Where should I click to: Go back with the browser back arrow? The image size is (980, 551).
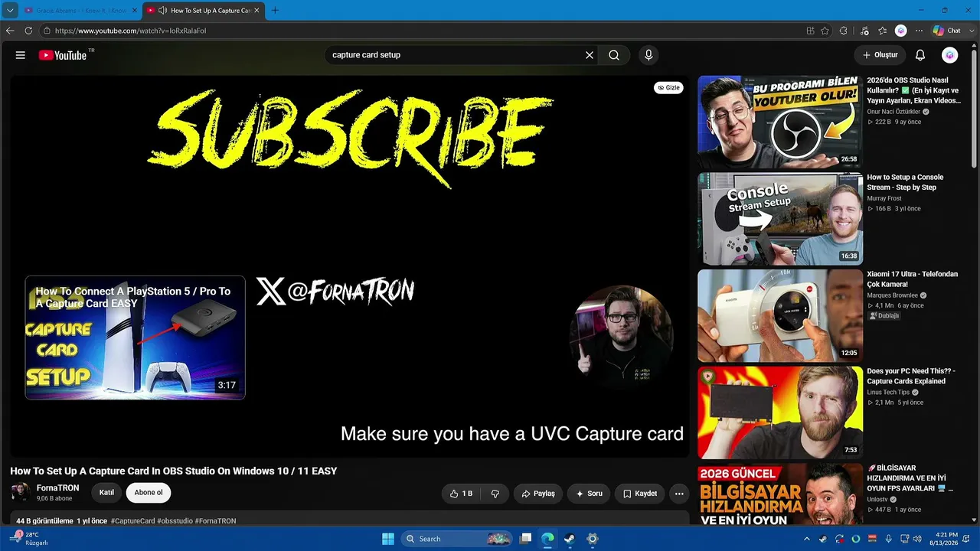click(10, 31)
